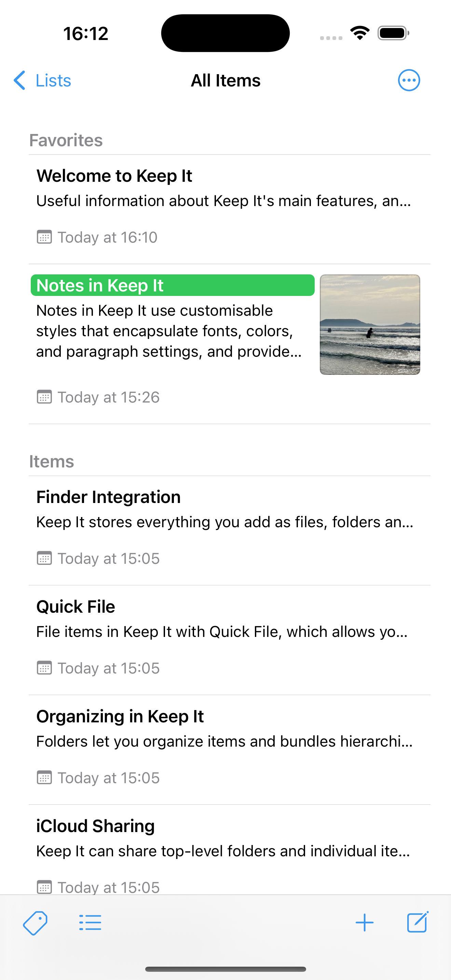Tap calendar icon under Finder Integration

click(x=44, y=558)
